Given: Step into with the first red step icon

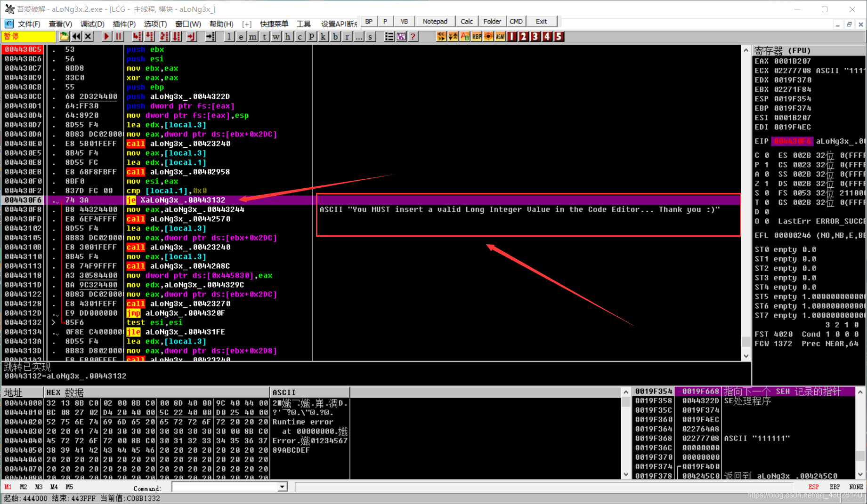Looking at the screenshot, I should pos(137,36).
